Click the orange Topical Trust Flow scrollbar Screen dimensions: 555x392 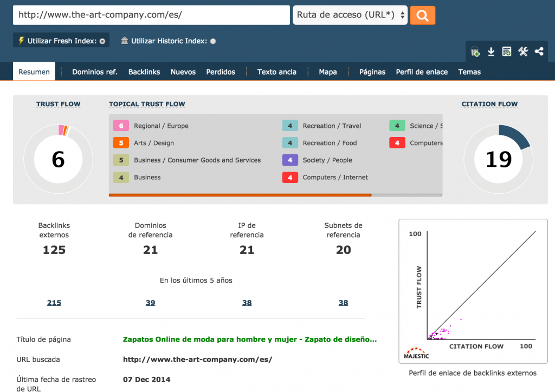coord(240,195)
